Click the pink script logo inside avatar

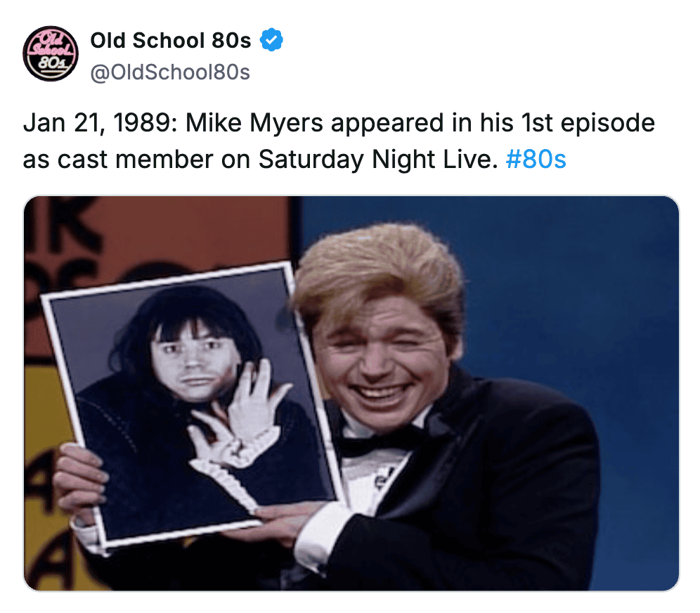[50, 45]
